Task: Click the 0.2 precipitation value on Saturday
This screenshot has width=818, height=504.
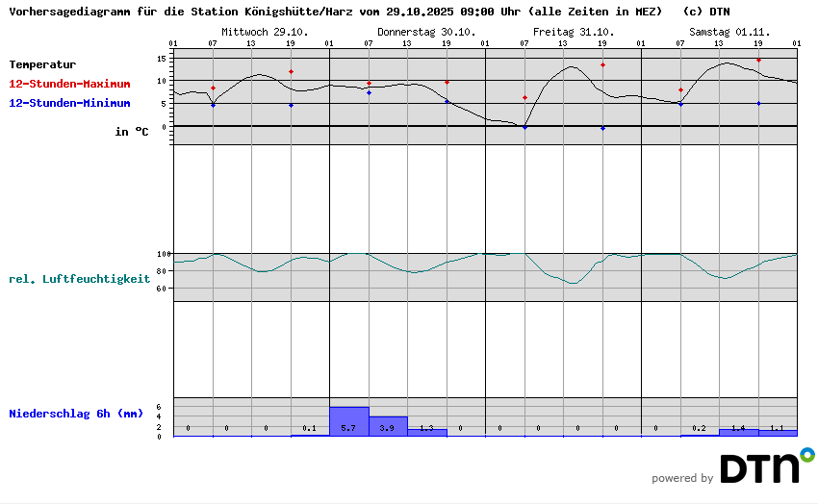Action: point(699,428)
